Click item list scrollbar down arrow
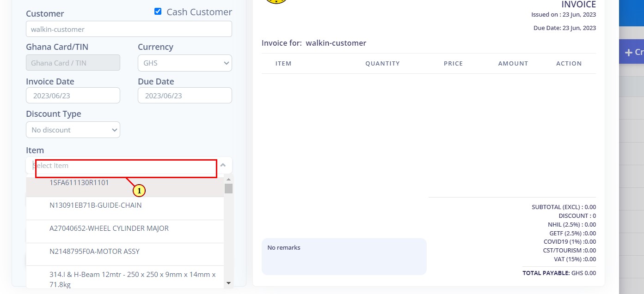Image resolution: width=644 pixels, height=294 pixels. tap(228, 283)
